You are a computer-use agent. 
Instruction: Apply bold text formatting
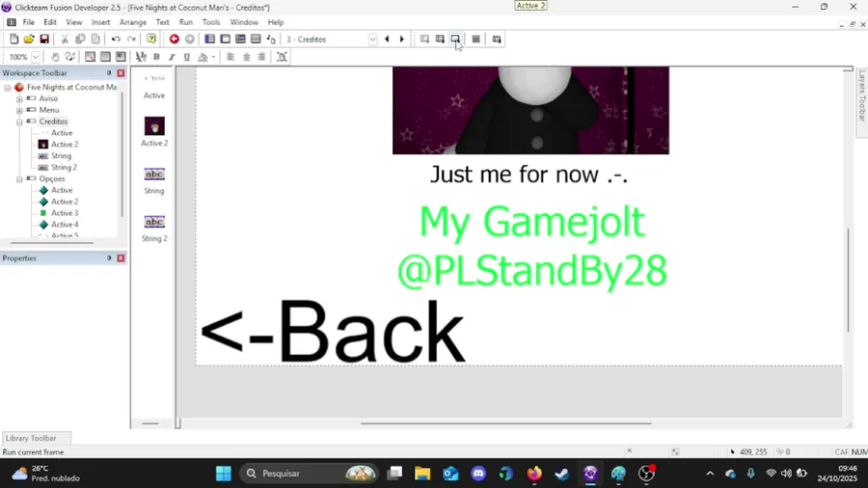pos(156,57)
